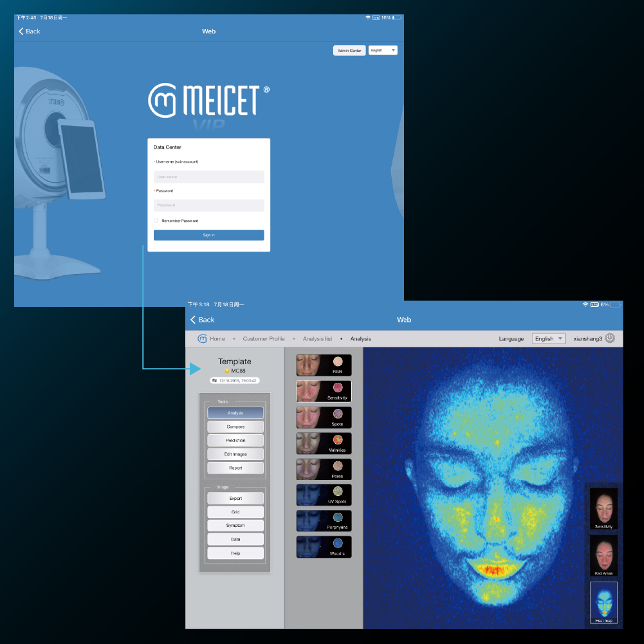Select the Analysis breadcrumb
The height and width of the screenshot is (644, 644).
[361, 339]
